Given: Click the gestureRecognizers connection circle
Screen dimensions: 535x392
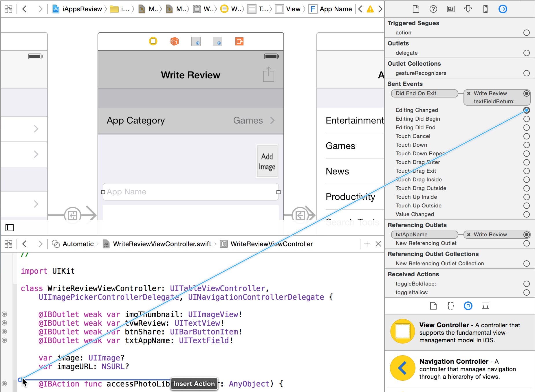Looking at the screenshot, I should (527, 73).
